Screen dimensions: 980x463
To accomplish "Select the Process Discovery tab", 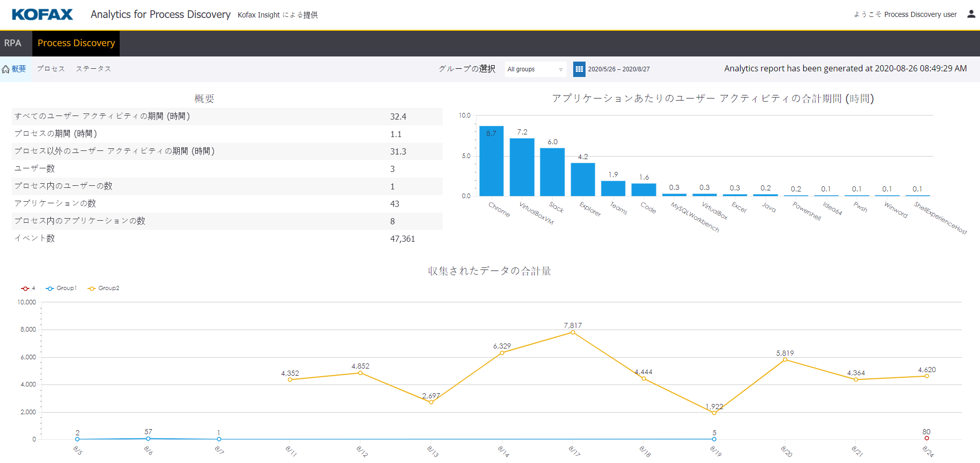I will pos(76,43).
